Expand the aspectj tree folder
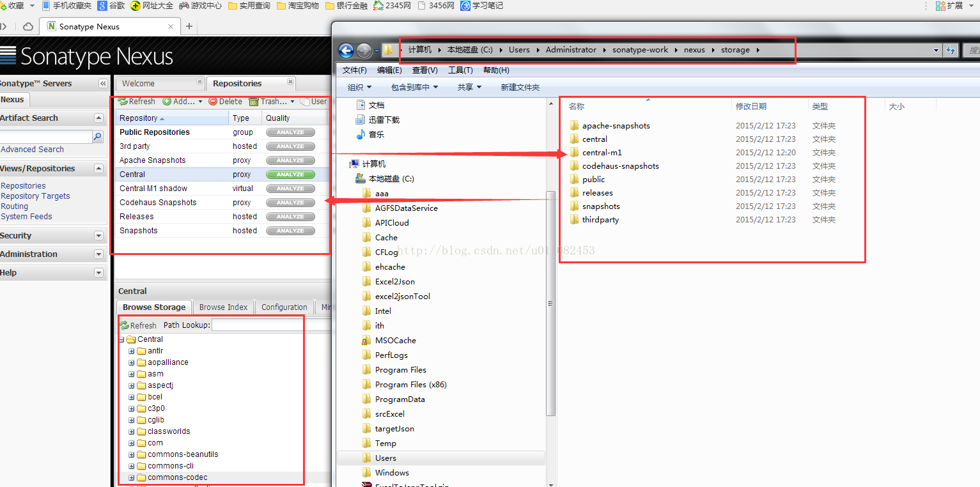Screen dimensions: 980x487 (132, 385)
